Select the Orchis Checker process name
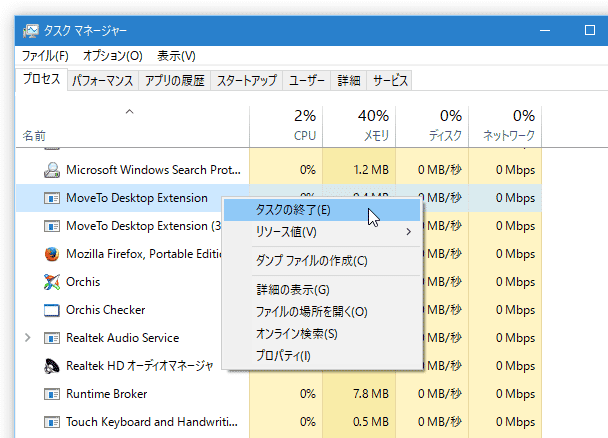The height and width of the screenshot is (438, 608). (x=105, y=310)
